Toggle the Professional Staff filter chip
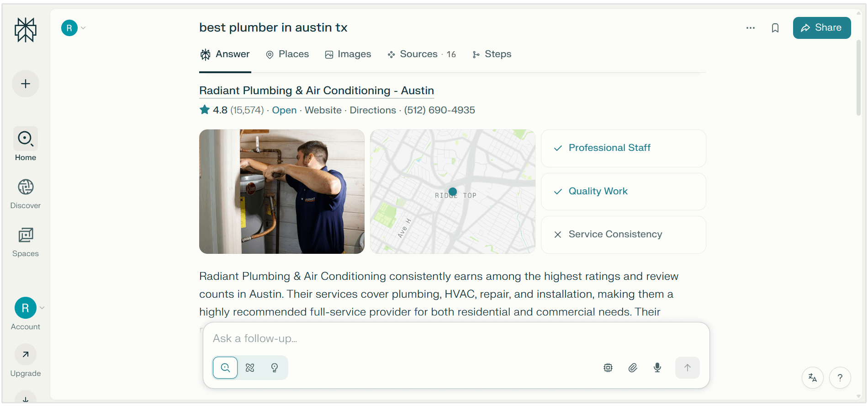Viewport: 868px width, 407px height. point(623,148)
